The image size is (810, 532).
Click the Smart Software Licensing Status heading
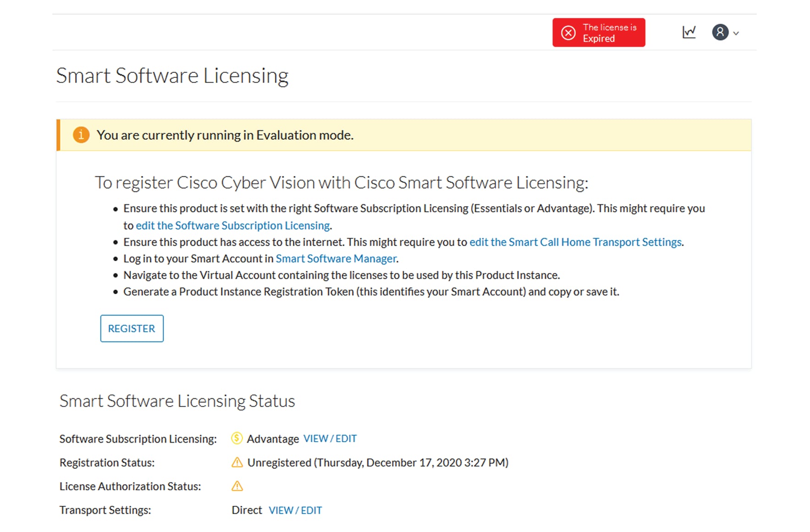pyautogui.click(x=177, y=401)
